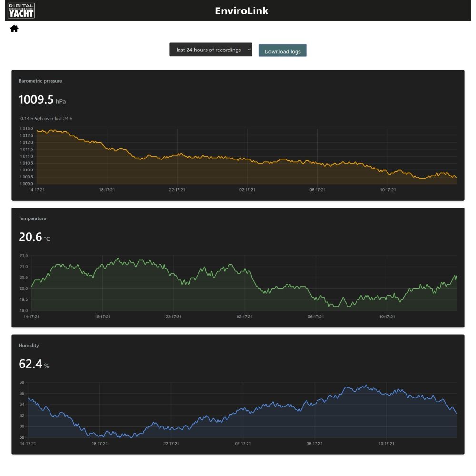Click the 1 013,0 label on pressure axis
Image resolution: width=476 pixels, height=476 pixels.
click(x=26, y=129)
